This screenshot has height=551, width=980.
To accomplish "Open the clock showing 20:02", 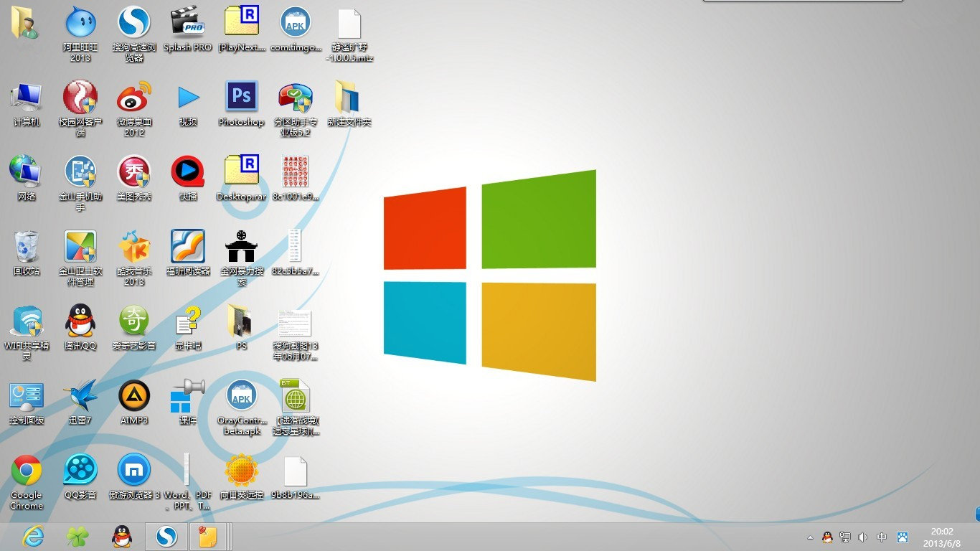I will click(942, 537).
